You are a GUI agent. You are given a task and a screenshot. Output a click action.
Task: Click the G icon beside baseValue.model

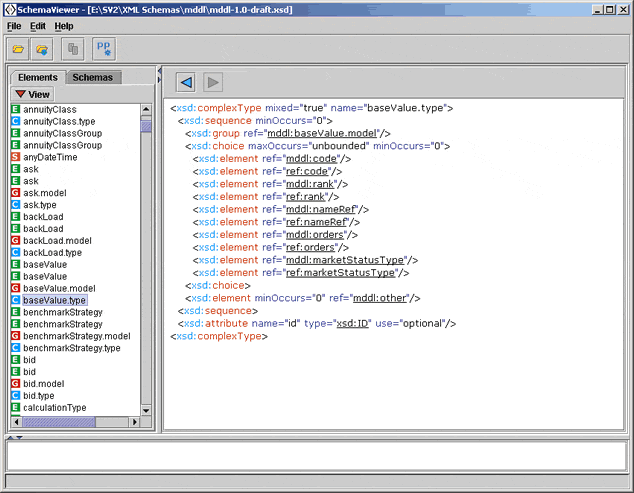point(16,288)
